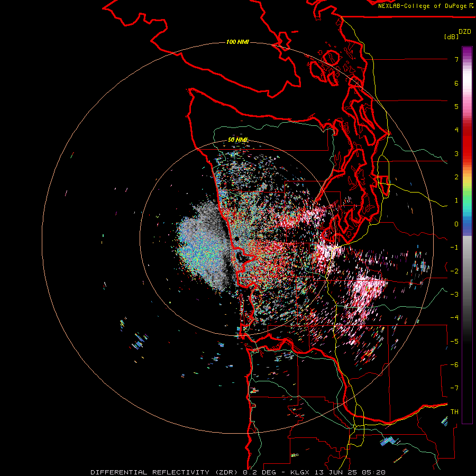Click the 5 tick label on color scale

click(x=456, y=106)
